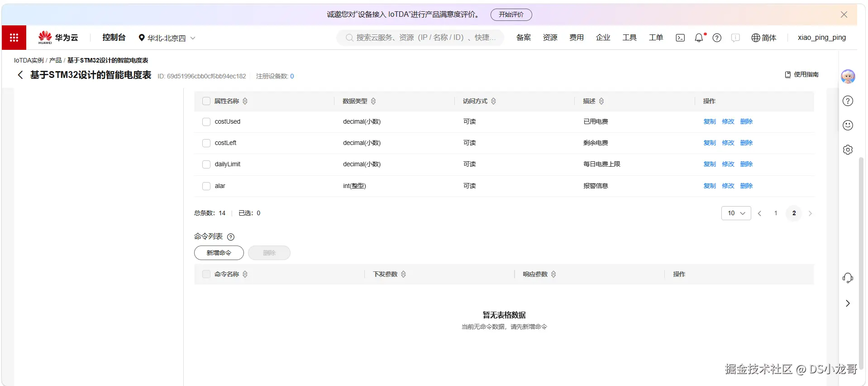Open the services grid menu icon
The height and width of the screenshot is (386, 868).
tap(14, 38)
